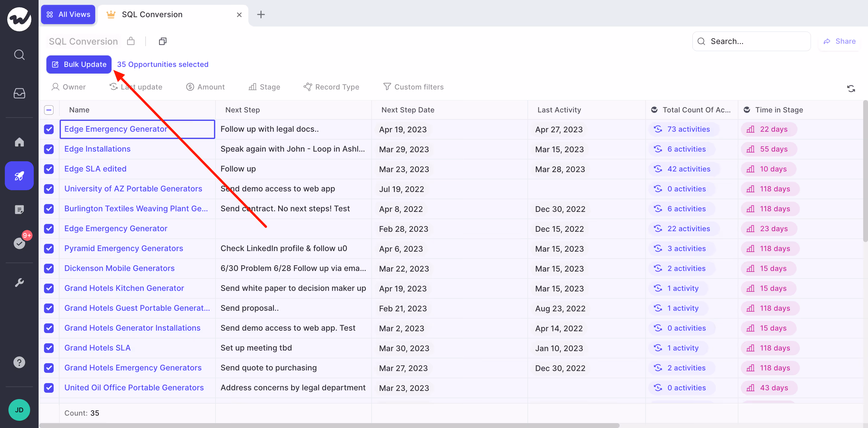Open the Stage filter

coord(265,87)
